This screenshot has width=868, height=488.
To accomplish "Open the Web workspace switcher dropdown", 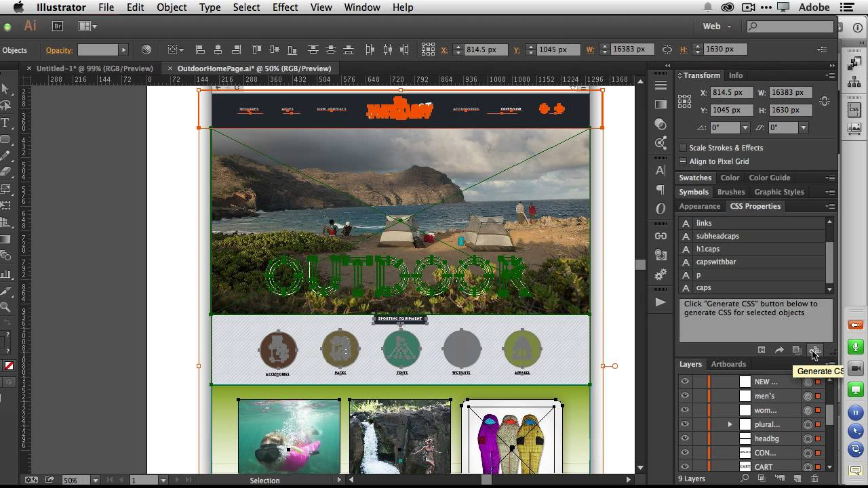I will (718, 26).
